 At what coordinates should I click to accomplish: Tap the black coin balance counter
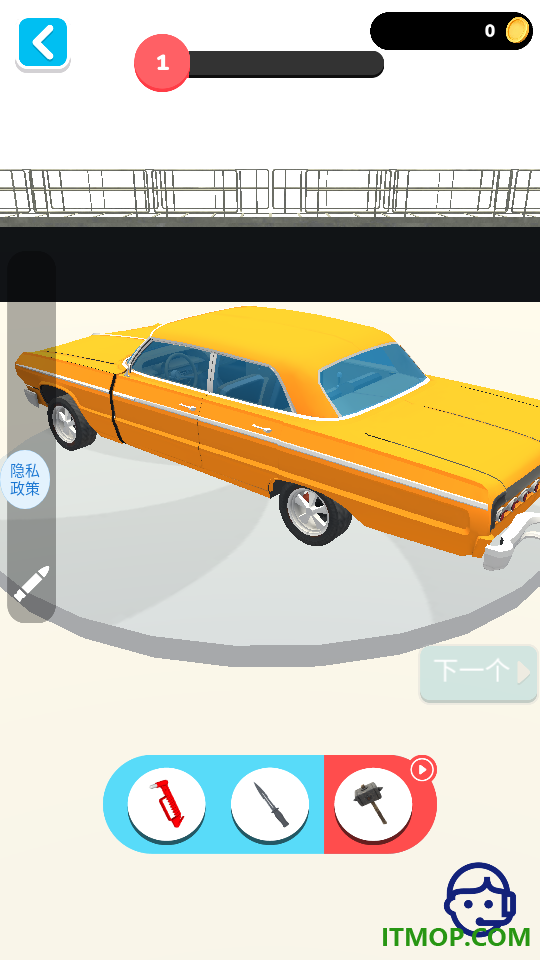(451, 31)
